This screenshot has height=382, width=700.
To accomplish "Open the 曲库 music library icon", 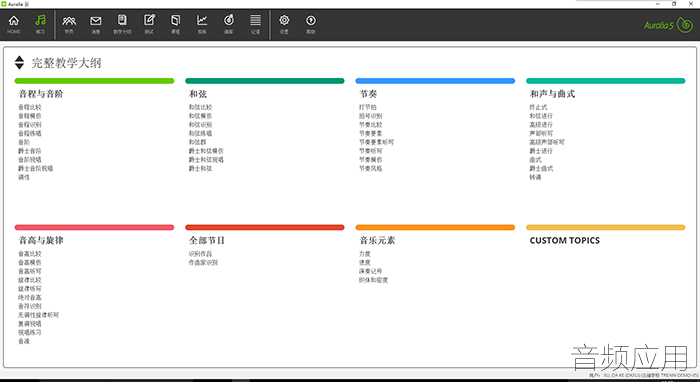I will [229, 24].
